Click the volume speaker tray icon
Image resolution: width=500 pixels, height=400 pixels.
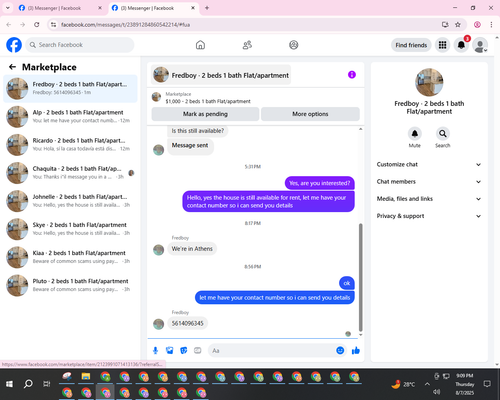437,392
